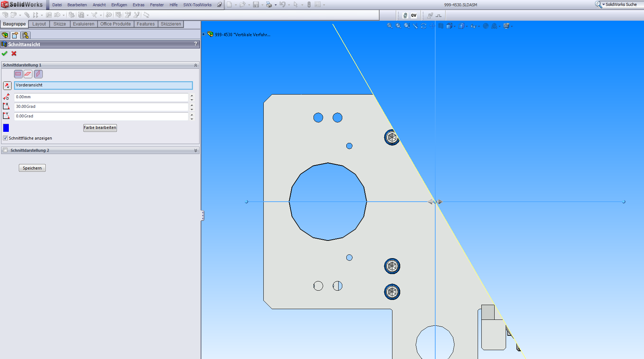Switch to the Skizze tab

click(60, 24)
